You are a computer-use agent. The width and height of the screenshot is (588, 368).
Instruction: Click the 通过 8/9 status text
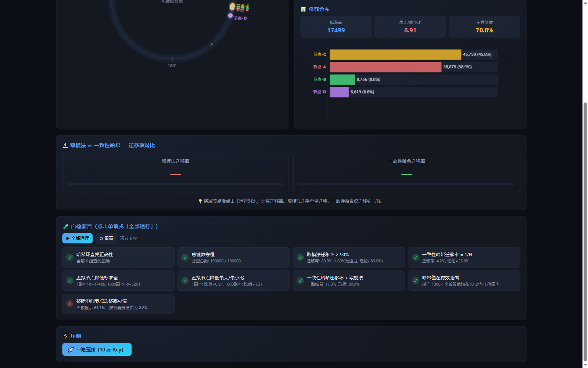[x=128, y=238]
